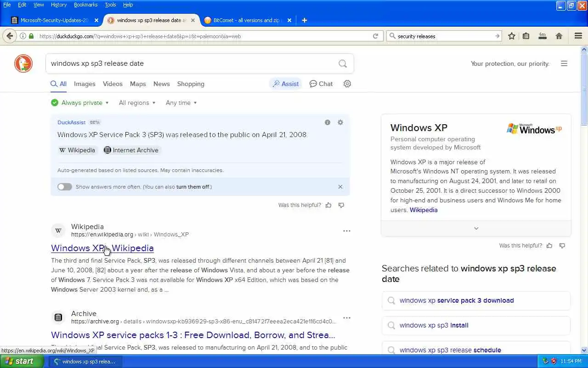This screenshot has width=588, height=368.
Task: Go back using the browser back arrow
Action: coord(10,36)
